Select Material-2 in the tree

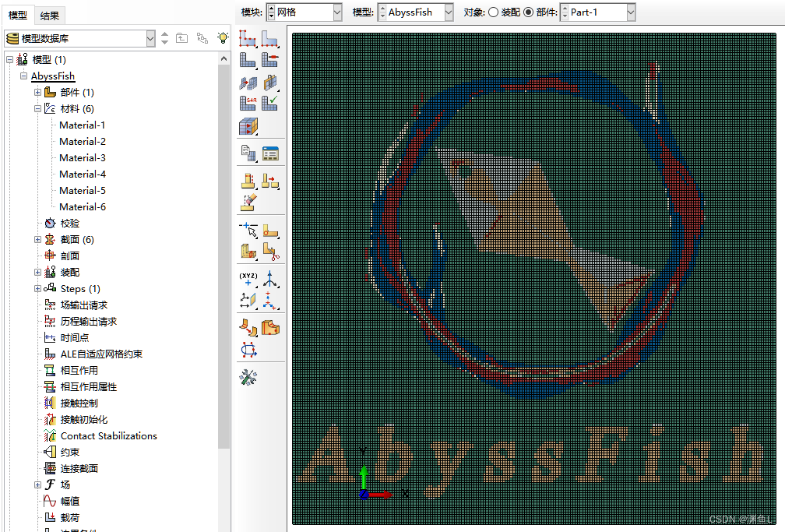click(82, 141)
